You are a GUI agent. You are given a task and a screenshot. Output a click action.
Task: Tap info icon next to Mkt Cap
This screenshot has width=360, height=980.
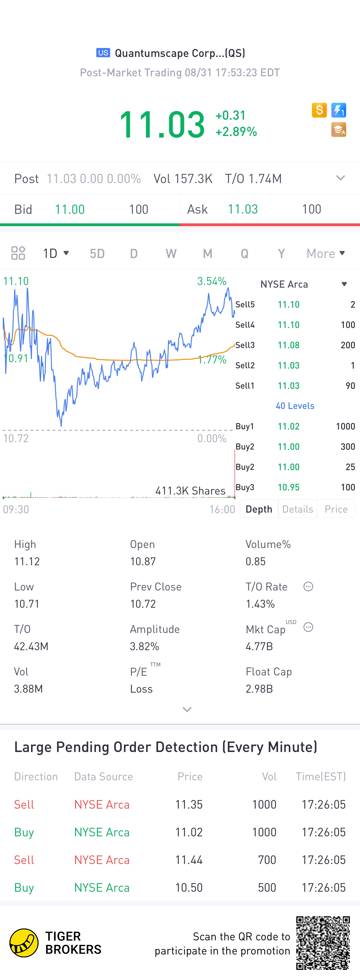tap(308, 627)
